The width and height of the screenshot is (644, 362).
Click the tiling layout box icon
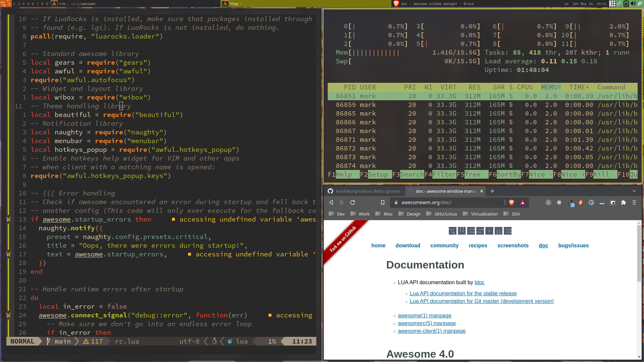(x=612, y=4)
